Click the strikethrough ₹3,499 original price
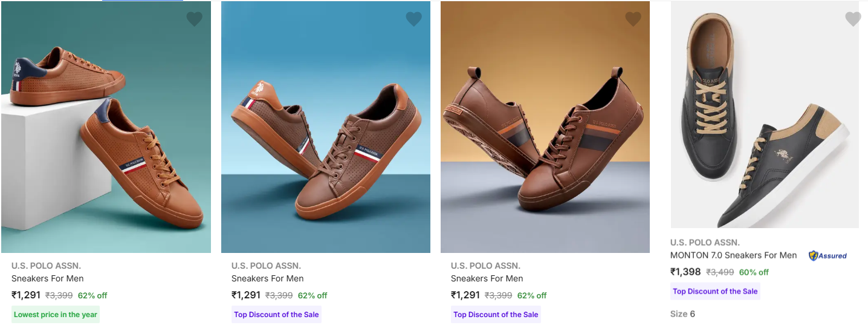 coord(719,272)
